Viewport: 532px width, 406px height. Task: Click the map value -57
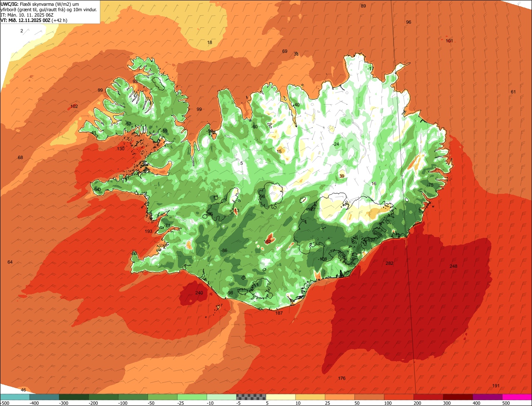[128, 124]
